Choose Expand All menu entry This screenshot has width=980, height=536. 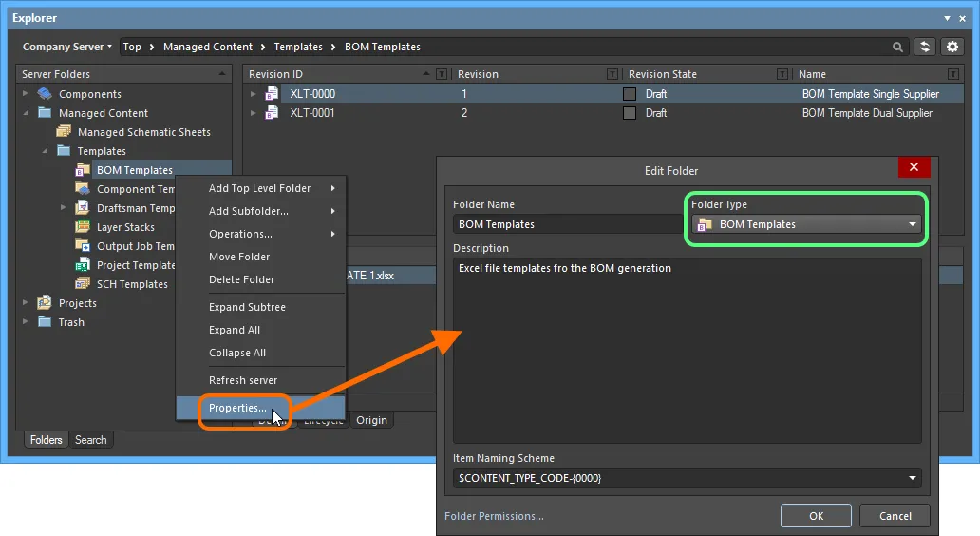(260, 330)
